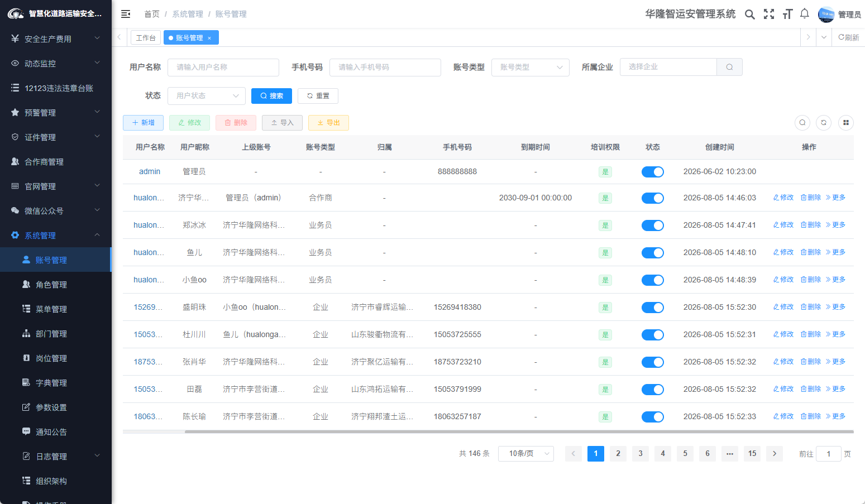Open 菜单管理 in the sidebar
865x504 pixels.
[56, 309]
